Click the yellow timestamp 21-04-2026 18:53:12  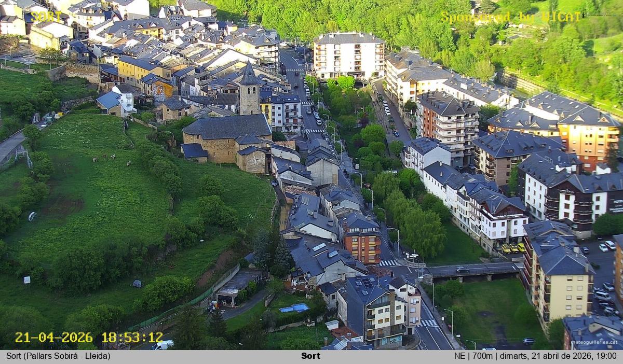pyautogui.click(x=89, y=338)
